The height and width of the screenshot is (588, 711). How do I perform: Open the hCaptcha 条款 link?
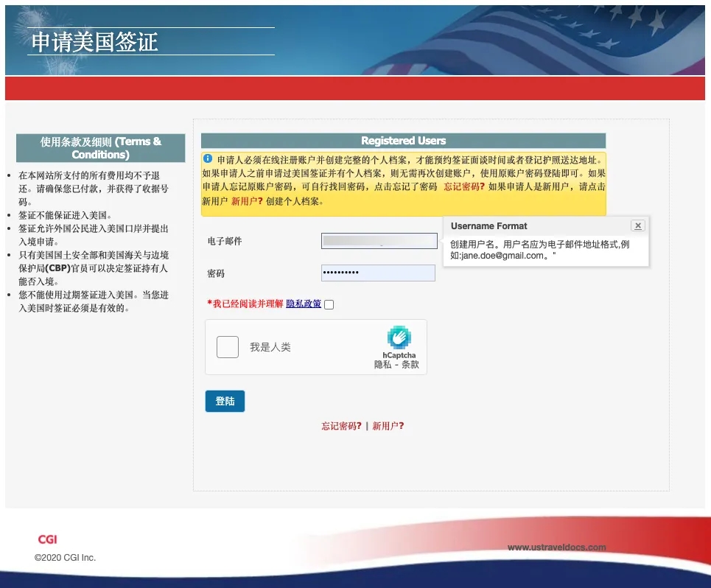[410, 364]
